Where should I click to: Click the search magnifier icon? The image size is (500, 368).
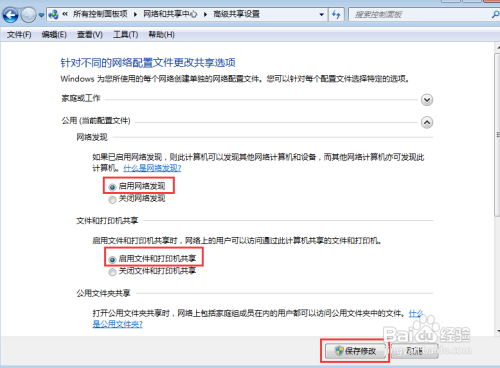coord(495,14)
